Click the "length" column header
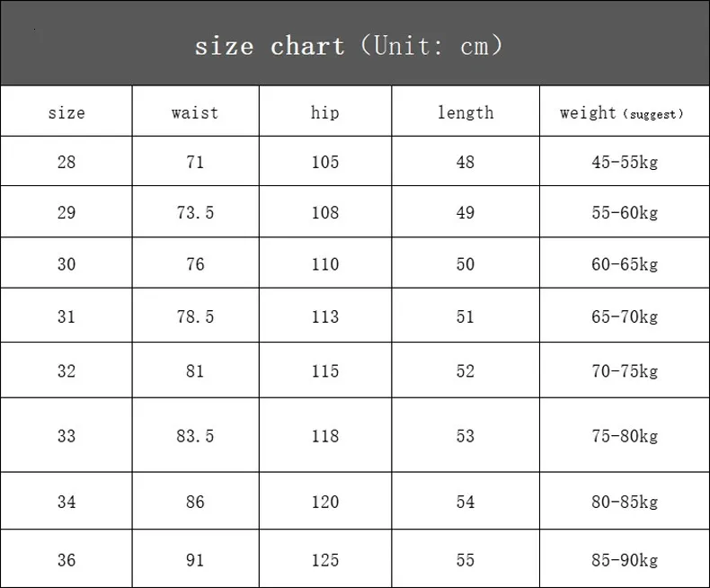710x588 pixels. [x=466, y=113]
